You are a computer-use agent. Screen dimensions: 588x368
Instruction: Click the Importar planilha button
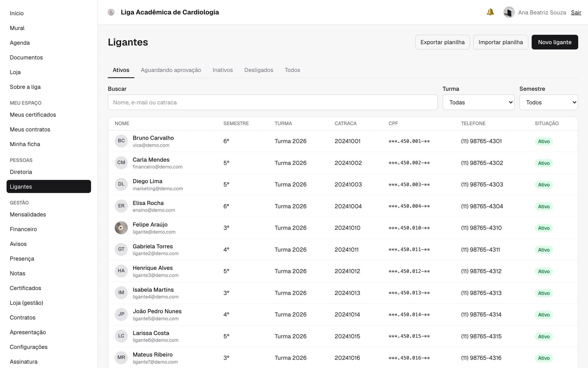click(501, 42)
